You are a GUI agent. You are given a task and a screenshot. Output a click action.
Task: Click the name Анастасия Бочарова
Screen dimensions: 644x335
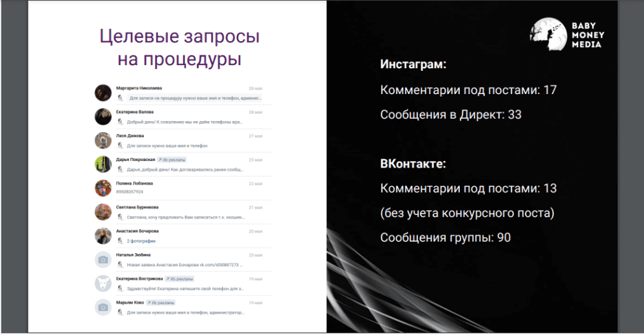137,231
